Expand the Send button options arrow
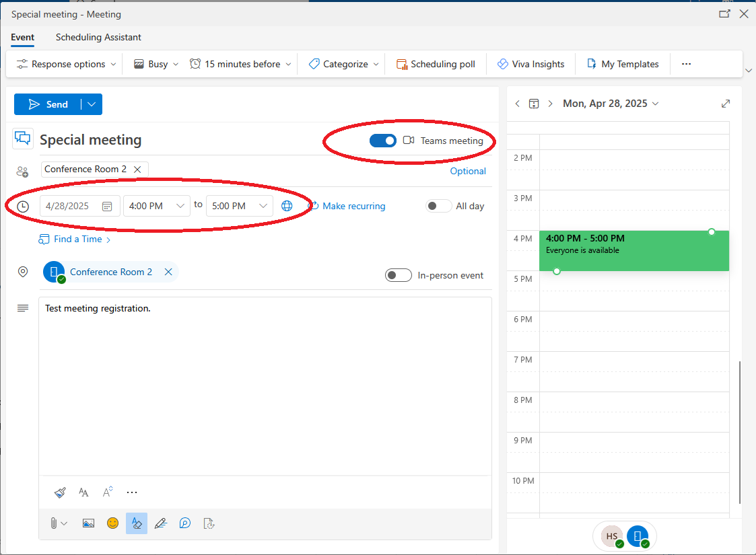756x555 pixels. click(92, 104)
